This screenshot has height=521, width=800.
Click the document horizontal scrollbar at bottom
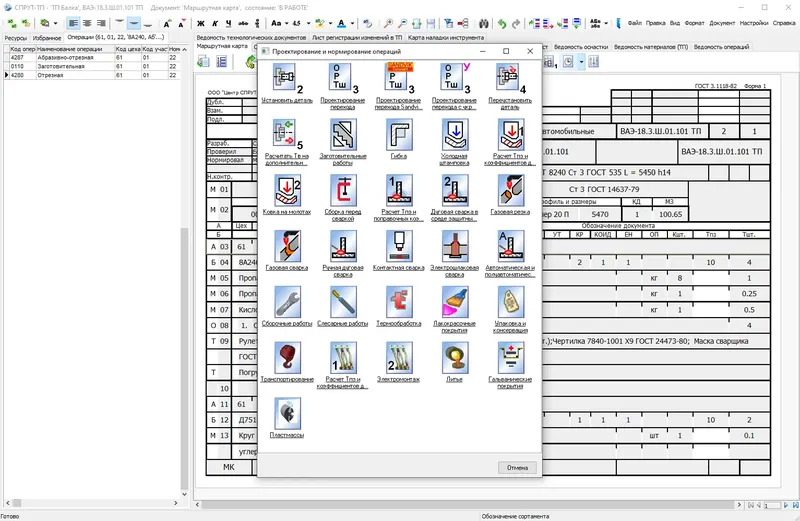(467, 505)
